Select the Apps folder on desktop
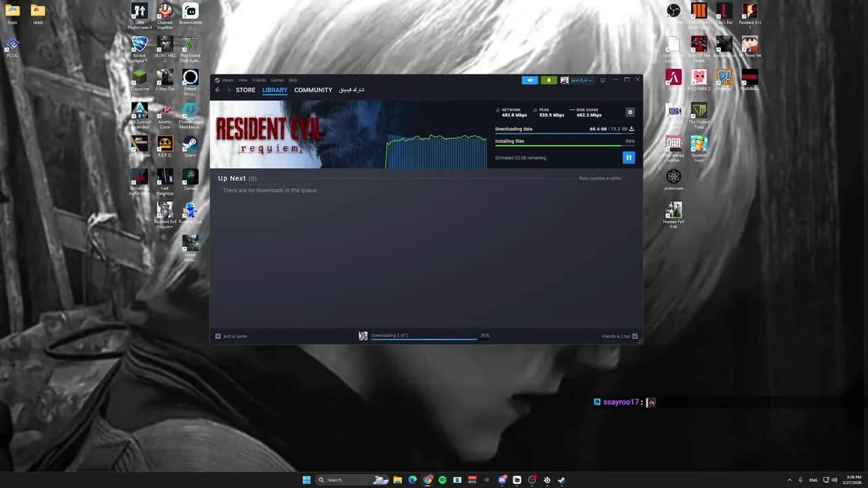Viewport: 868px width, 488px height. (12, 14)
